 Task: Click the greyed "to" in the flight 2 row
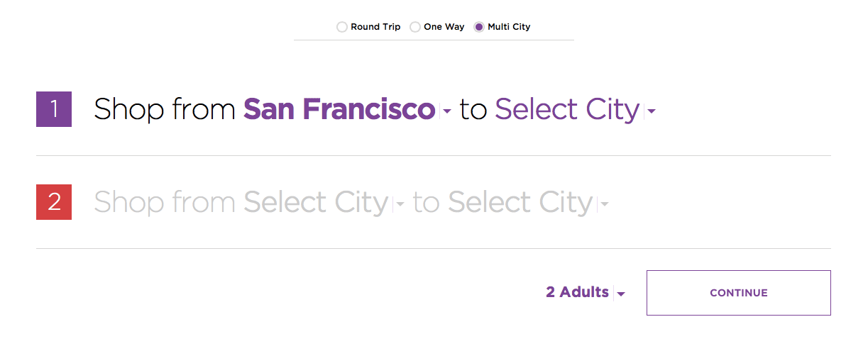pos(426,203)
